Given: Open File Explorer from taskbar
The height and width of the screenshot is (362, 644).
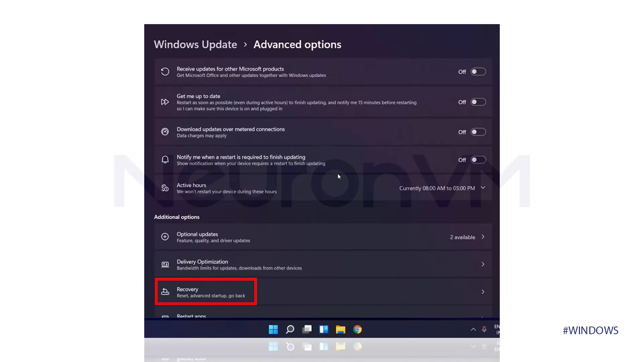Looking at the screenshot, I should [x=340, y=329].
